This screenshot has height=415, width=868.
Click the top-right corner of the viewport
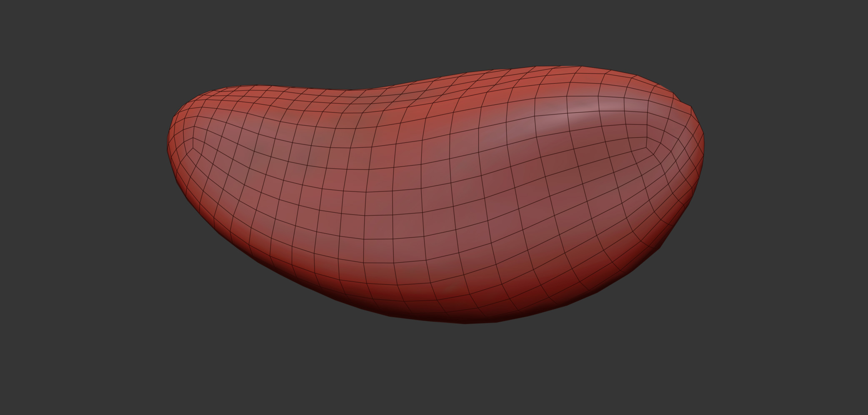coord(866,1)
